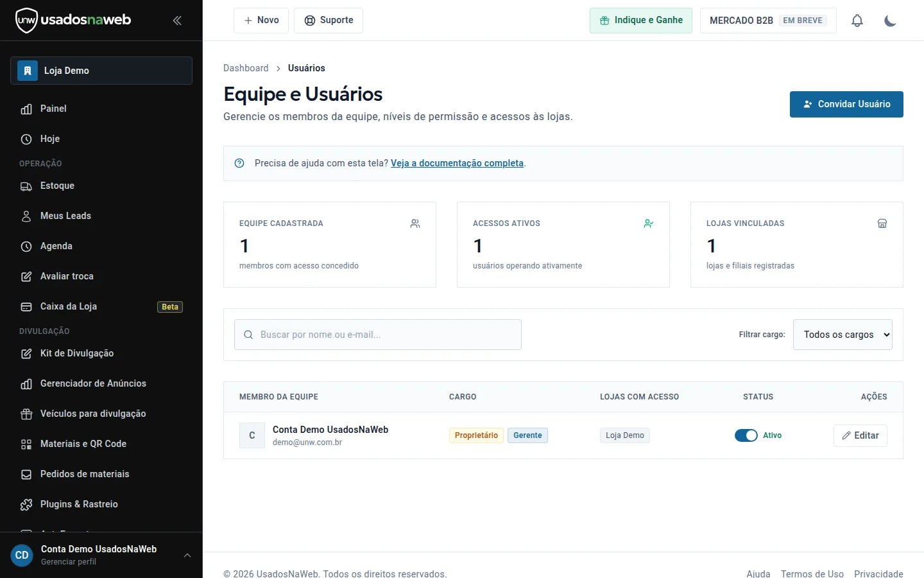This screenshot has width=924, height=578.
Task: Click the Avaliar troca edit icon
Action: (x=26, y=277)
